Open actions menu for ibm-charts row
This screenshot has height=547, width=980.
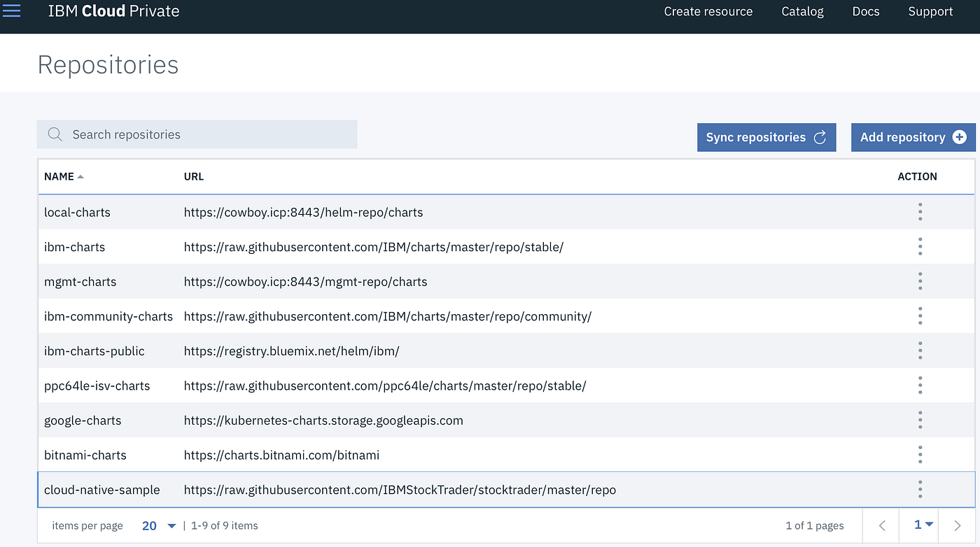920,246
